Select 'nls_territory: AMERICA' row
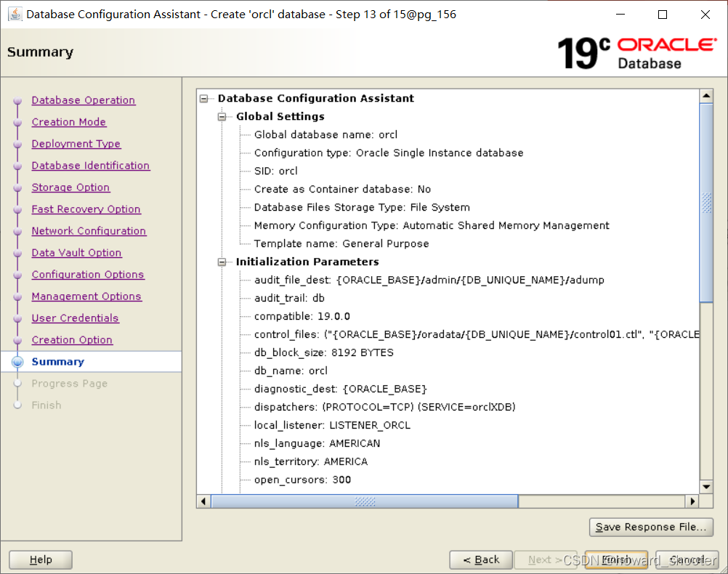Screen dimensions: 728x574 [x=311, y=461]
